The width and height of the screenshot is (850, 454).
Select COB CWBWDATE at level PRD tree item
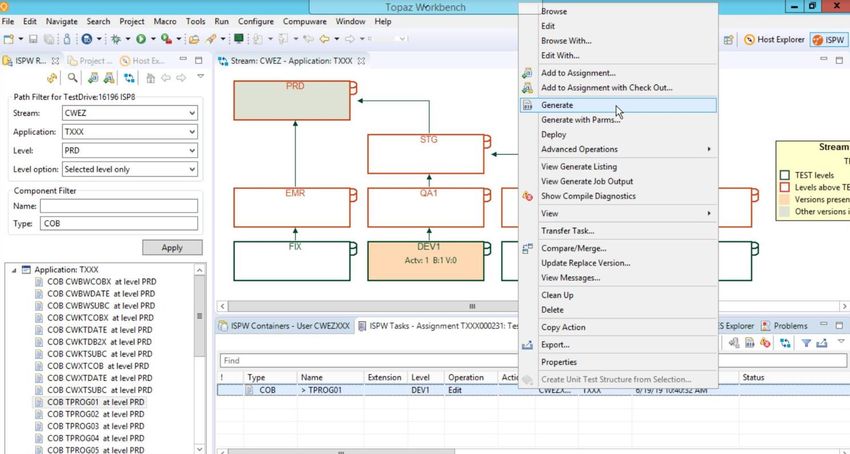coord(95,293)
